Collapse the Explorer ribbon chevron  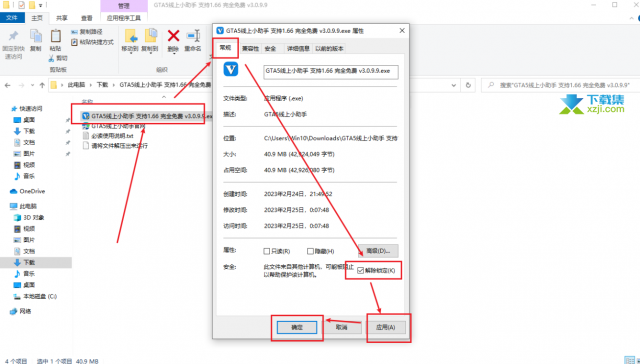[632, 18]
